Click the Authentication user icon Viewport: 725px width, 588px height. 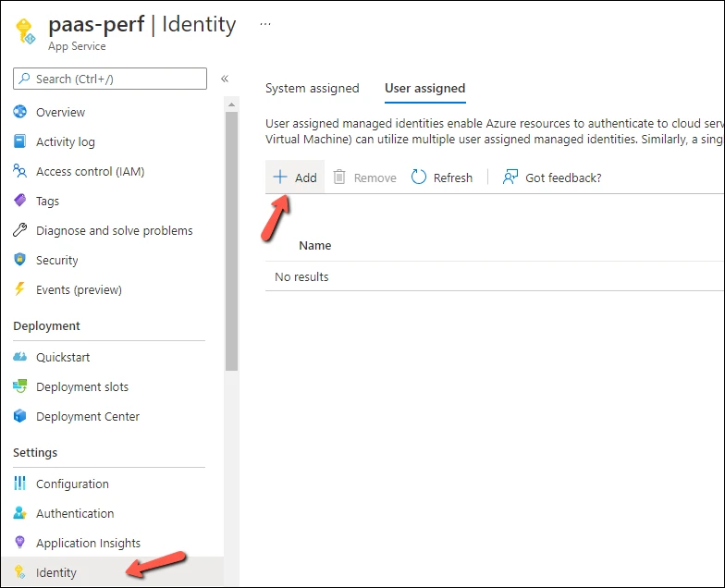pos(20,513)
